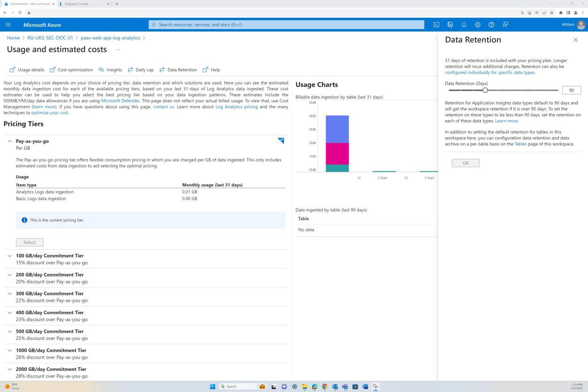Launch Google Chrome from the taskbar
The image size is (588, 392).
[x=324, y=386]
